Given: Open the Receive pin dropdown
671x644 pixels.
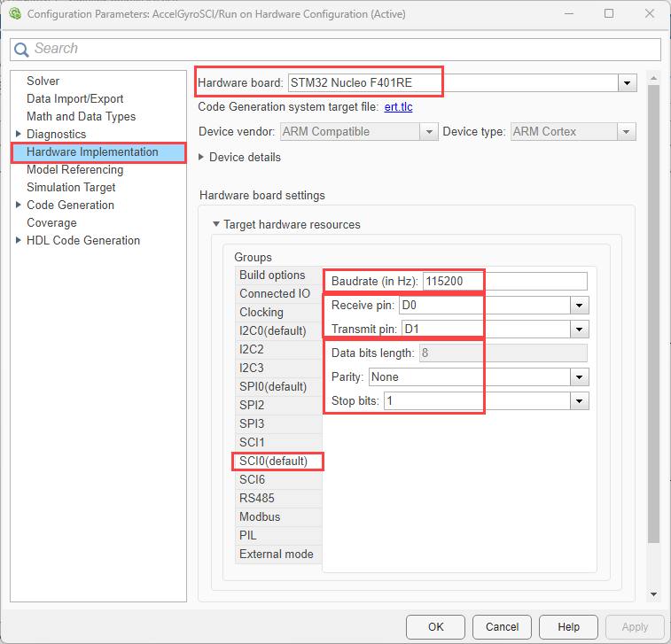Looking at the screenshot, I should point(580,306).
